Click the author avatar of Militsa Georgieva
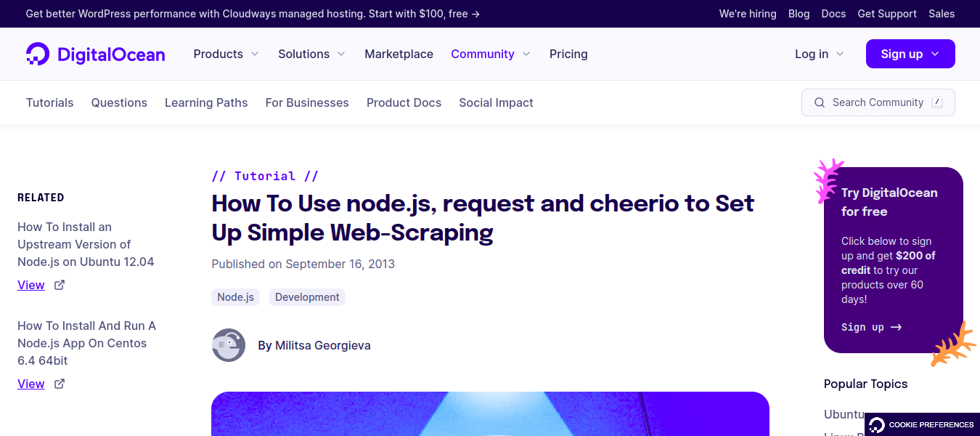The width and height of the screenshot is (980, 436). tap(228, 345)
